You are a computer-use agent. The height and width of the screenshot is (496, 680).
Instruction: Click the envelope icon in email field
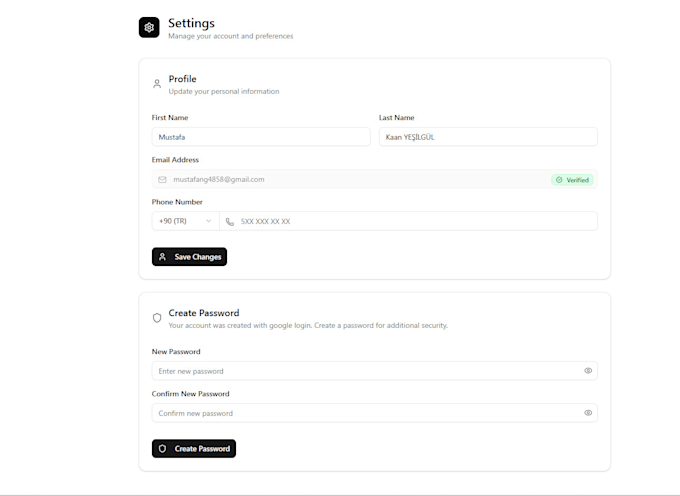click(x=162, y=180)
